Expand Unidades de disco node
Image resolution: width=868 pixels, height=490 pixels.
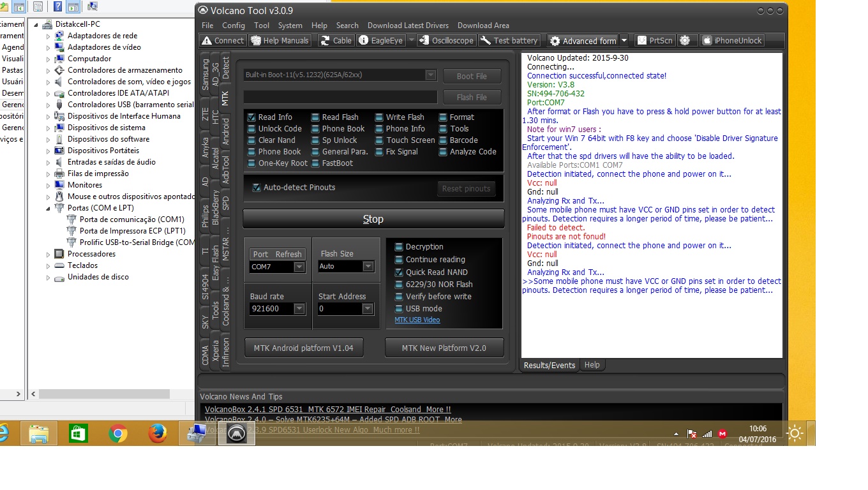(x=48, y=278)
